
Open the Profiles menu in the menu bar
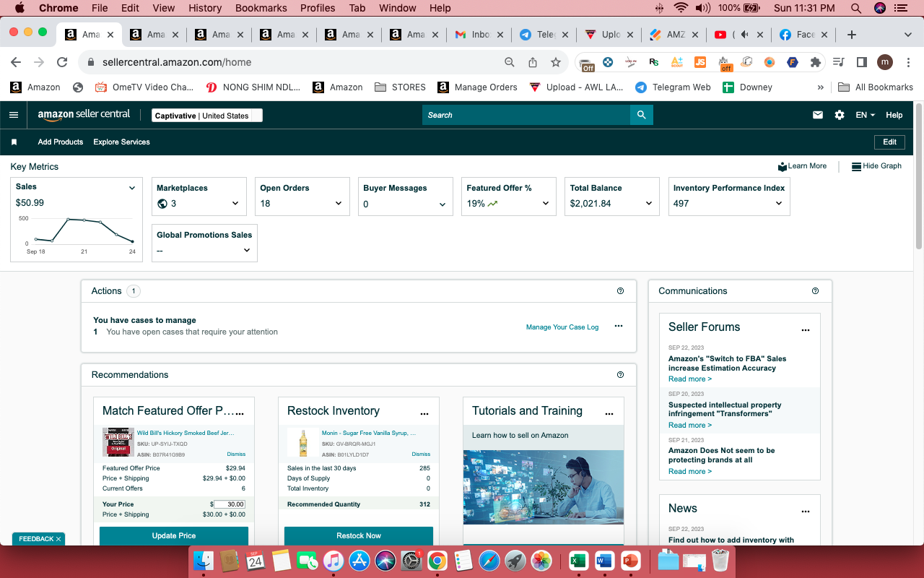point(318,8)
